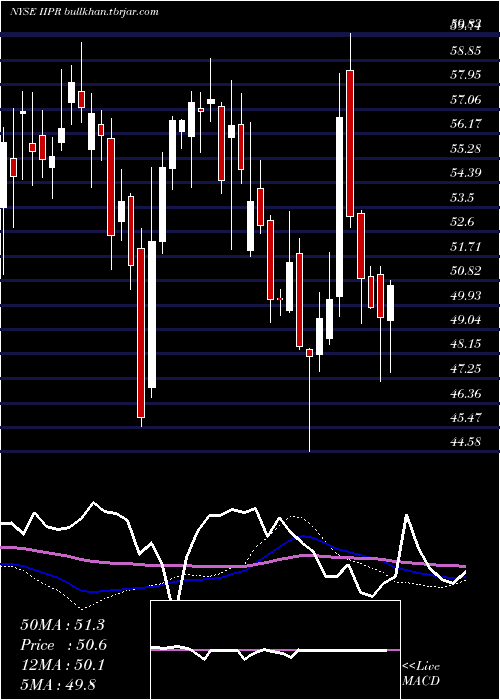The width and height of the screenshot is (500, 700).
Task: Select the 49.04 price axis label
Action: 466,320
